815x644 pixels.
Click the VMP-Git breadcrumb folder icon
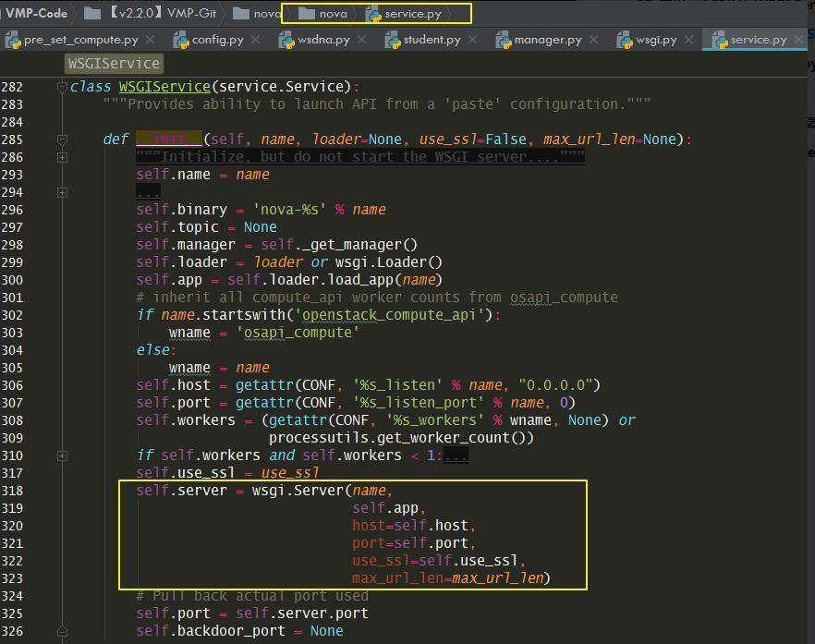(x=92, y=14)
